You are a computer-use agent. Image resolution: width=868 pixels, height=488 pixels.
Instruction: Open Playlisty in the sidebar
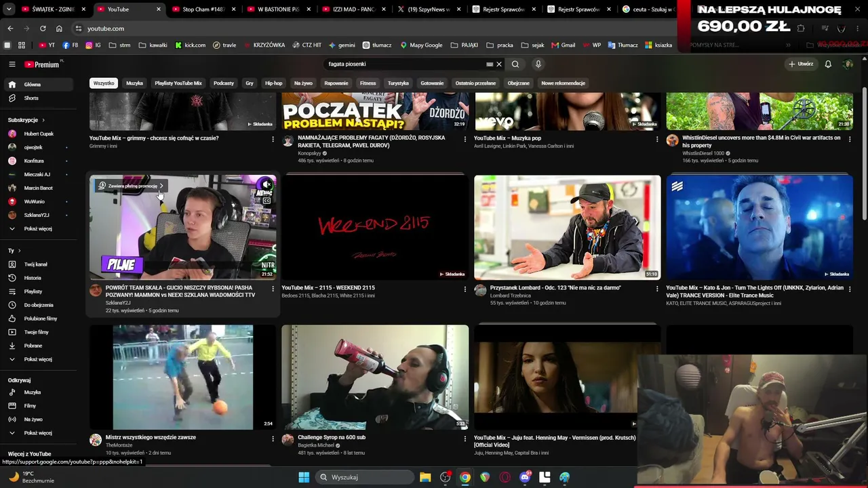pyautogui.click(x=38, y=291)
